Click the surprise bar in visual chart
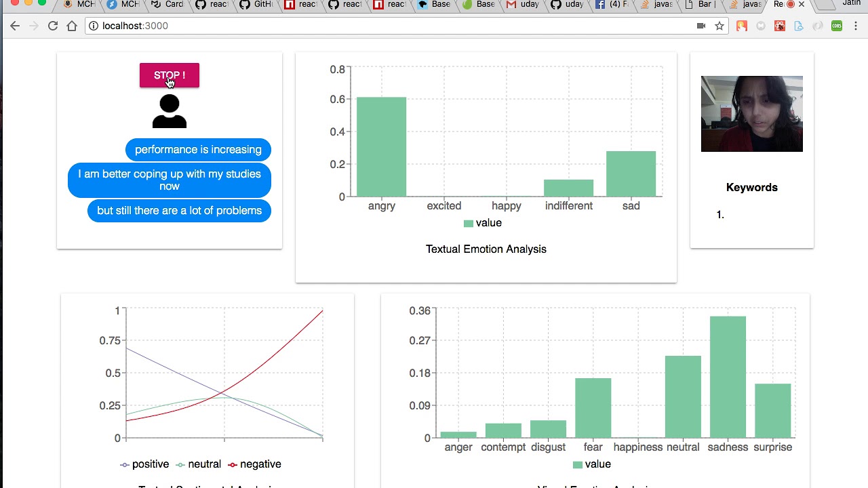868x488 pixels. pyautogui.click(x=772, y=411)
